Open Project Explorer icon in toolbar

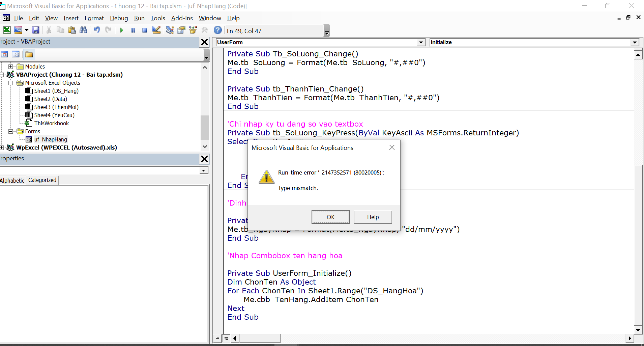[x=170, y=30]
